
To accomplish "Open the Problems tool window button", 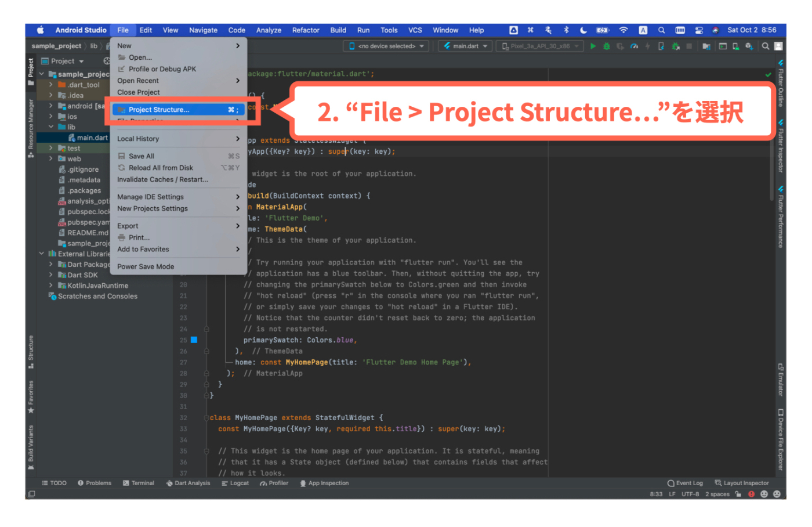I will [x=95, y=483].
